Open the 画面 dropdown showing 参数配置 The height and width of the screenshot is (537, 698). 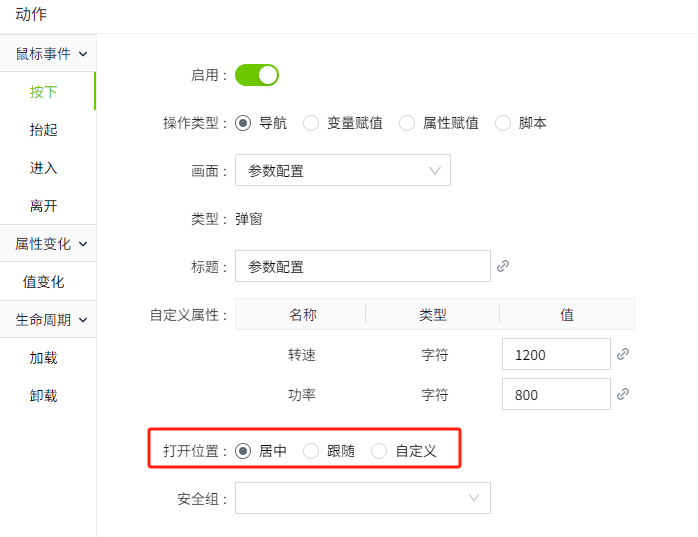click(342, 170)
